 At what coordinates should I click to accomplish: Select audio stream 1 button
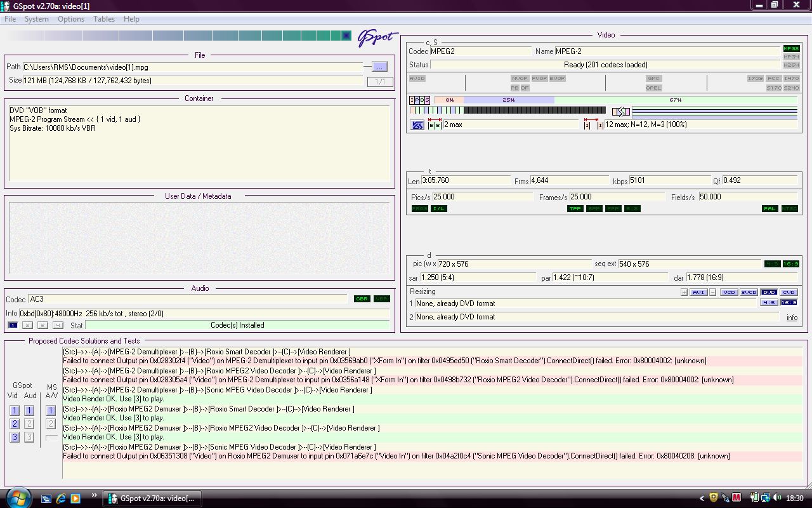(x=13, y=325)
